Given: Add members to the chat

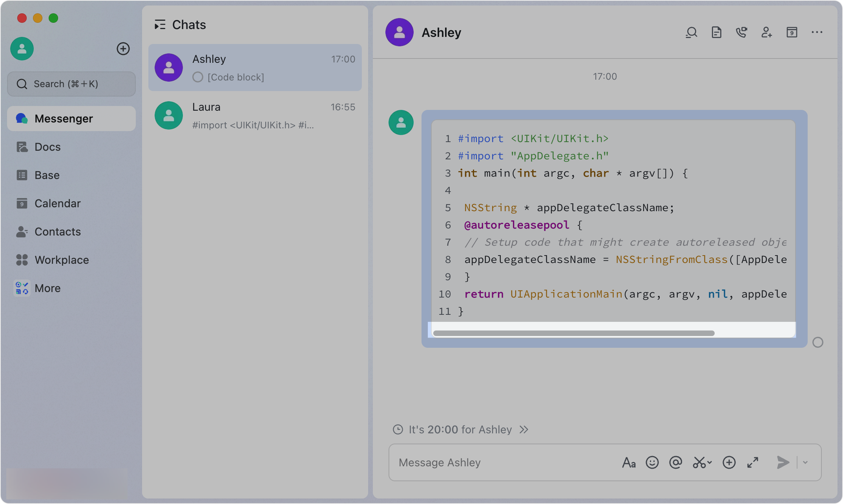Looking at the screenshot, I should [766, 33].
